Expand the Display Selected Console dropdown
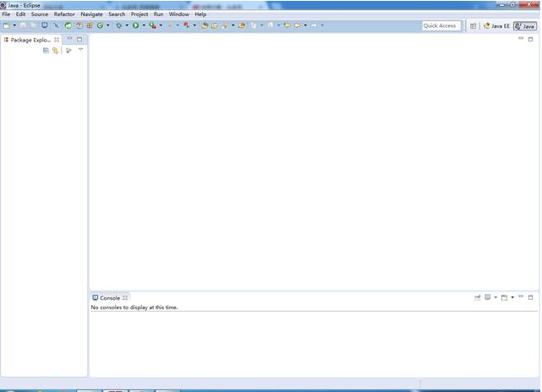 [x=495, y=297]
